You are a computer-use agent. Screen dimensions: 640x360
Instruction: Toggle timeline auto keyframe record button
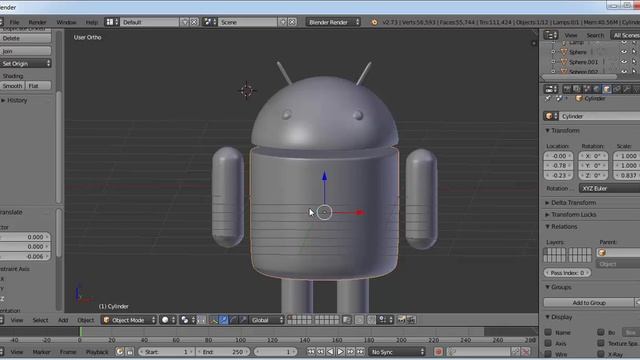tap(438, 352)
